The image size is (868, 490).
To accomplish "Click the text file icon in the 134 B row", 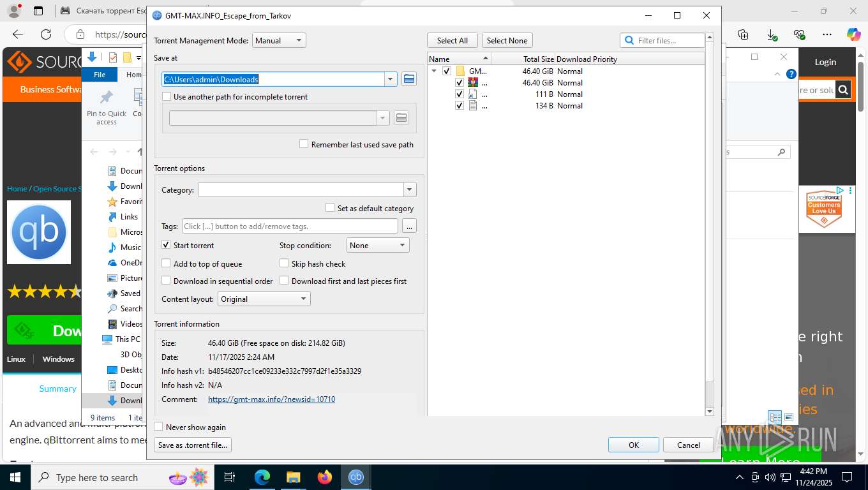I will click(x=473, y=106).
